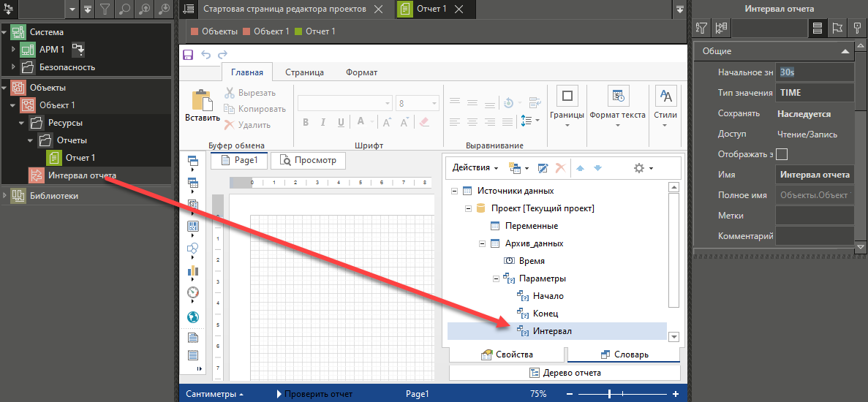Click the Undo arrow icon
Viewport: 868px width, 402px height.
click(205, 55)
